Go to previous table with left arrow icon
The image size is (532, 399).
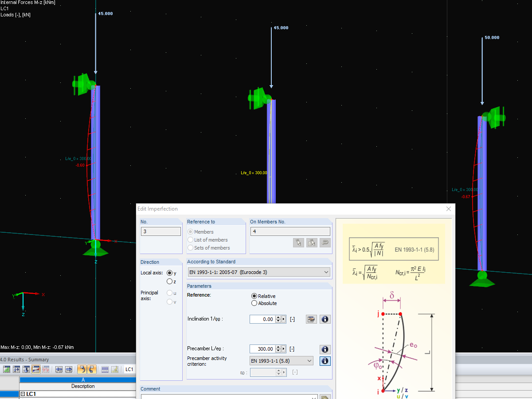coord(59,369)
